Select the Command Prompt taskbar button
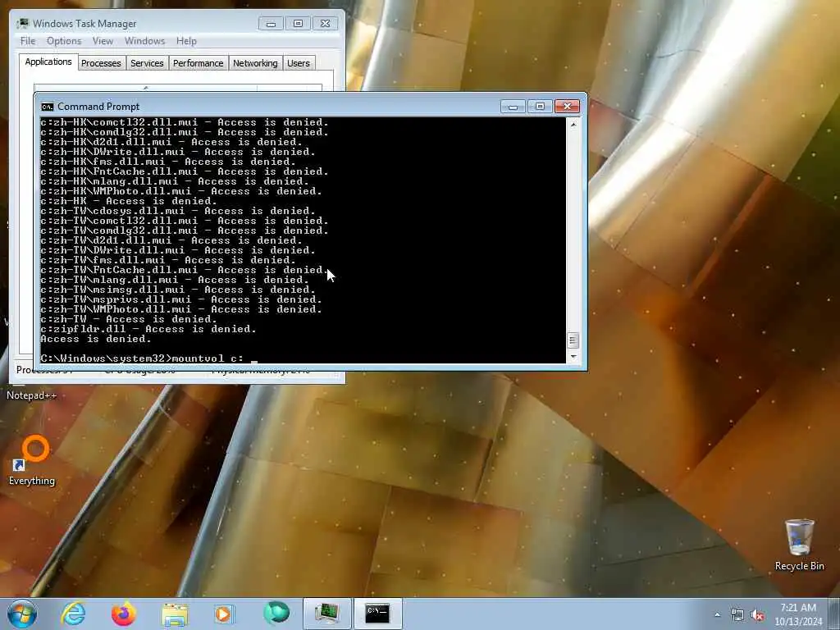840x630 pixels. click(x=377, y=614)
